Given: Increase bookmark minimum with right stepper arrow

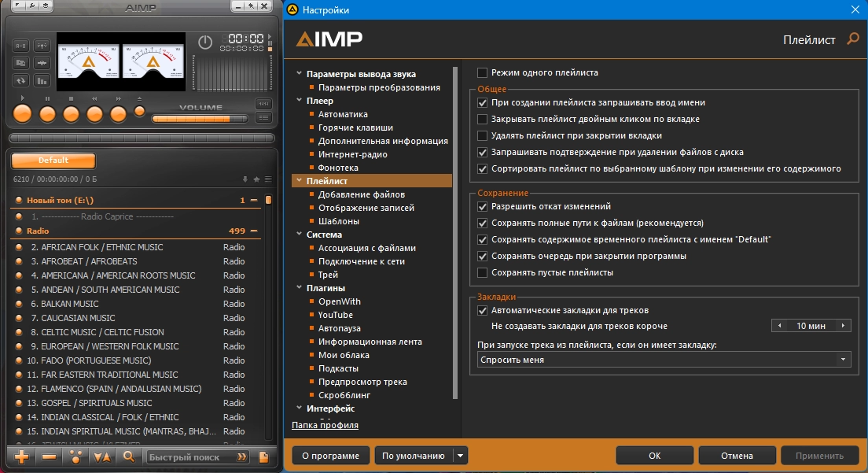Looking at the screenshot, I should 843,326.
